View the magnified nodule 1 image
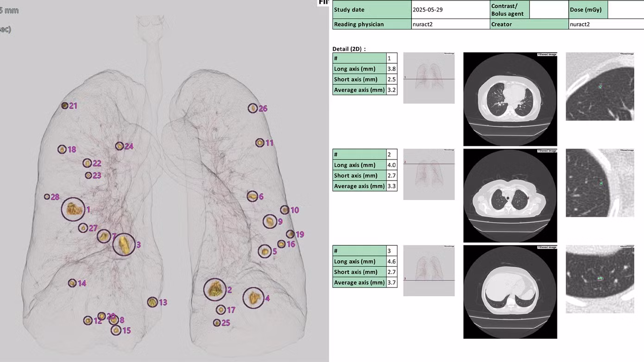The height and width of the screenshot is (362, 644). coord(600,86)
